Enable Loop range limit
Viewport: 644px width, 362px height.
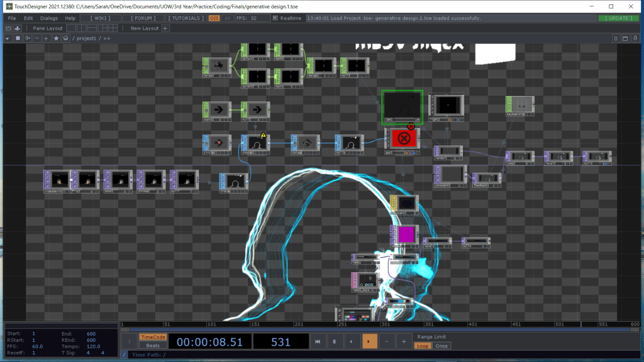[423, 346]
